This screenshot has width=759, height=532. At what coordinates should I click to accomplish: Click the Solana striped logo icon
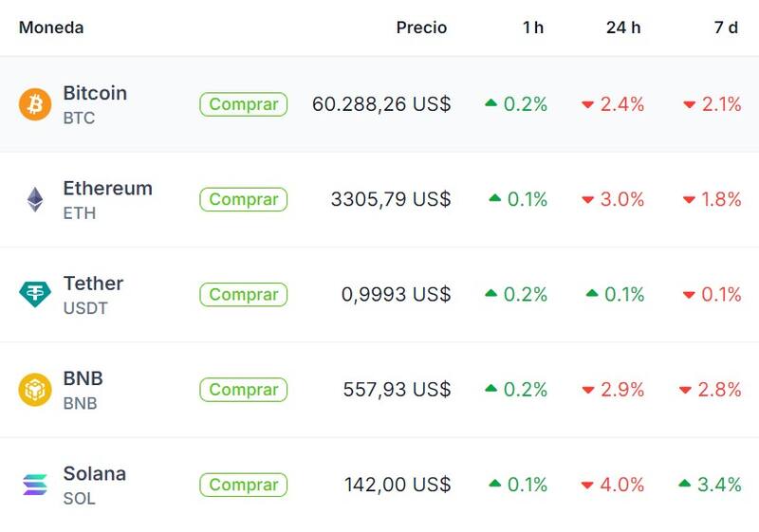pyautogui.click(x=35, y=485)
